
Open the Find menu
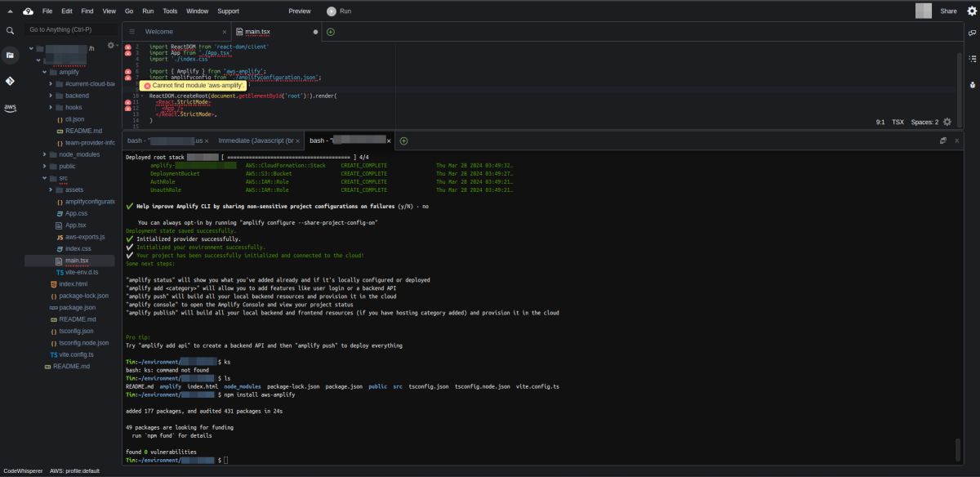pyautogui.click(x=87, y=11)
